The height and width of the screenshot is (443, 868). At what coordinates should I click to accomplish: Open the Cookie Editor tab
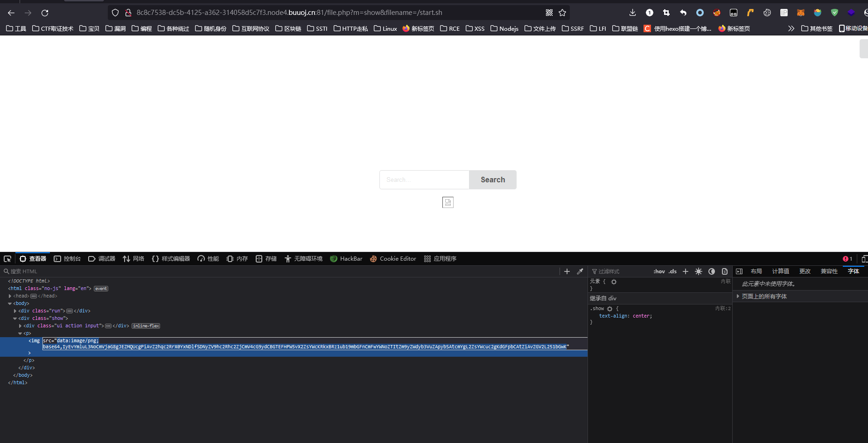pos(393,259)
